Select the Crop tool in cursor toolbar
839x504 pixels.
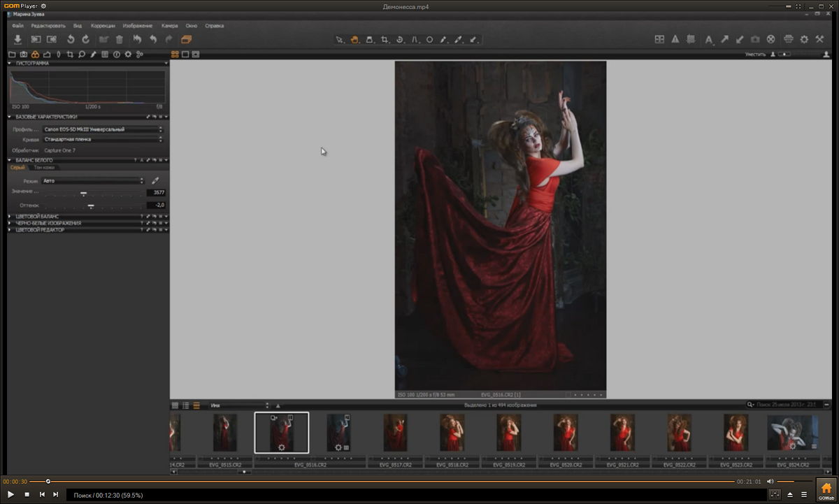point(385,40)
